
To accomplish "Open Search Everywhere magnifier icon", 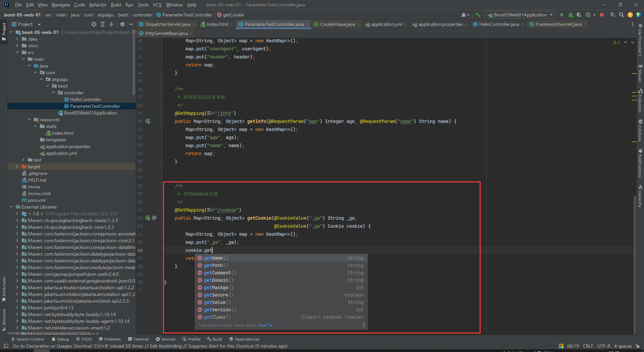I will (x=622, y=15).
